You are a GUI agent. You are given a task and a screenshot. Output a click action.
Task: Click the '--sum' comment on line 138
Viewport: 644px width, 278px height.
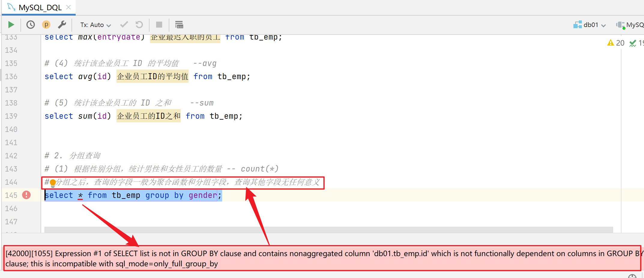pyautogui.click(x=202, y=103)
